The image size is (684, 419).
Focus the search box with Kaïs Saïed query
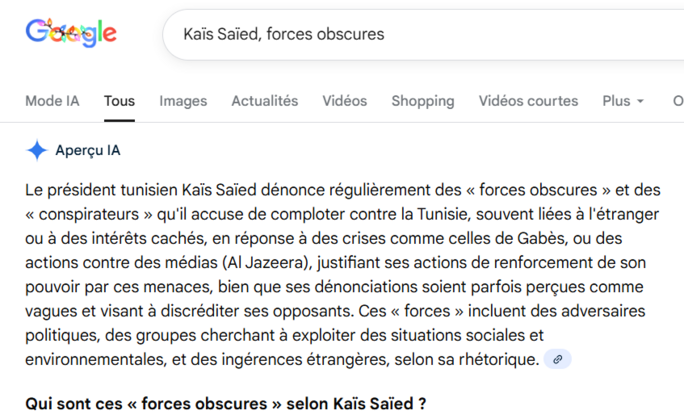400,35
